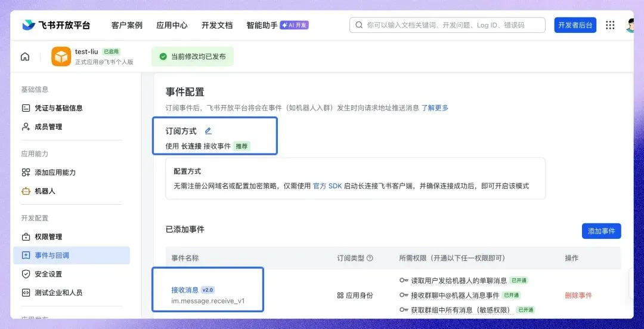Viewport: 644px width, 329px height.
Task: Click the 事件配置 heading
Action: (x=185, y=92)
